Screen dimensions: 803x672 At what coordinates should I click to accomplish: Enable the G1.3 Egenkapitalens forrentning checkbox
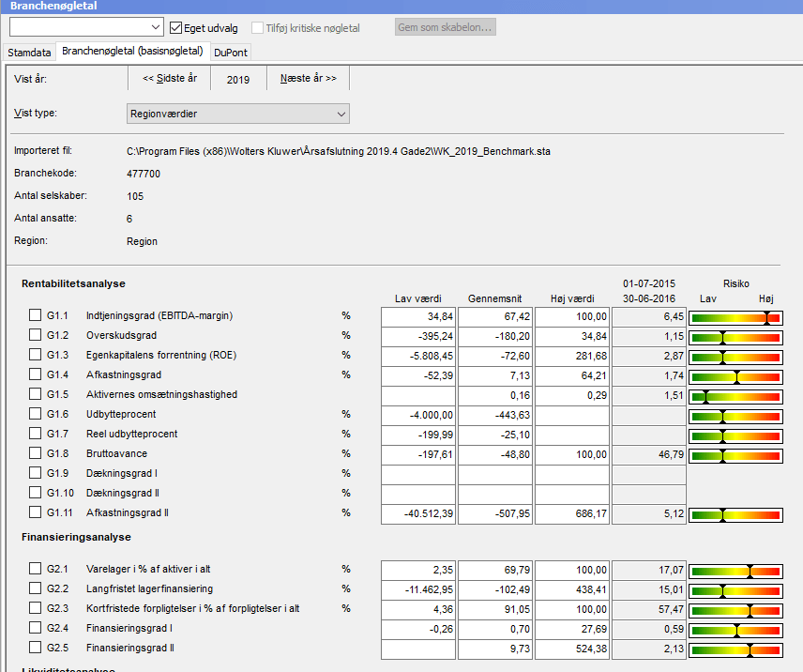coord(35,355)
